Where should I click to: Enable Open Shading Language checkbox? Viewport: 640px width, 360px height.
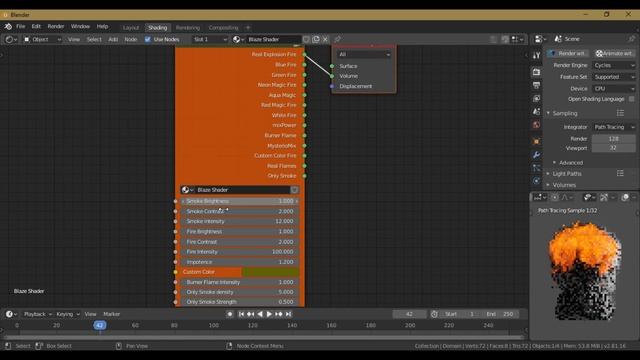[x=631, y=99]
